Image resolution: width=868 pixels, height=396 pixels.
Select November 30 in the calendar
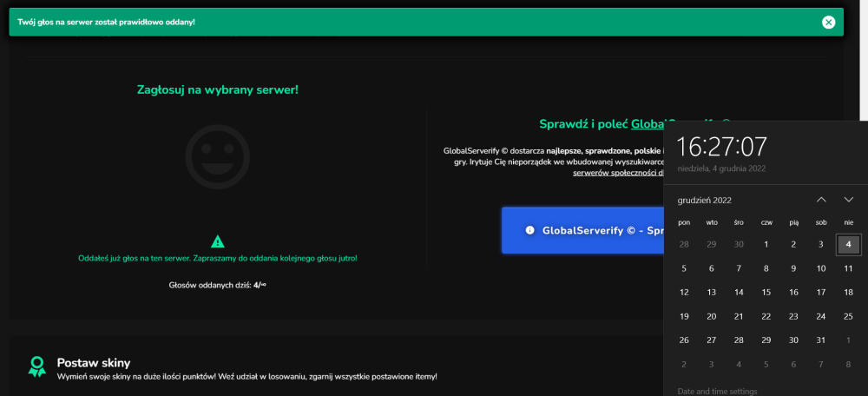(739, 245)
